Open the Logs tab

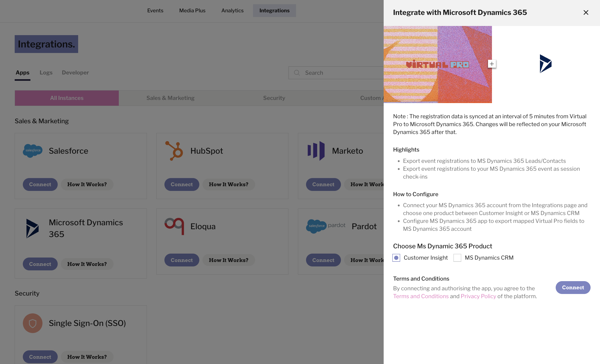pos(46,73)
